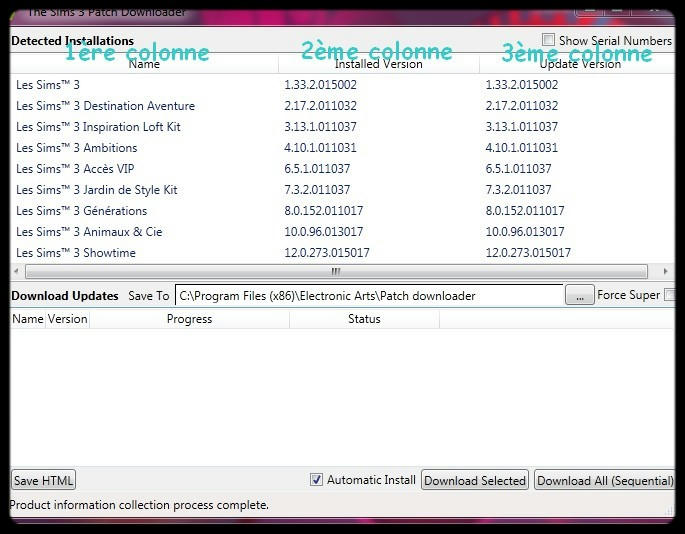Click the horizontal scrollbar thumb
Viewport: 685px width, 534px height.
pos(336,271)
